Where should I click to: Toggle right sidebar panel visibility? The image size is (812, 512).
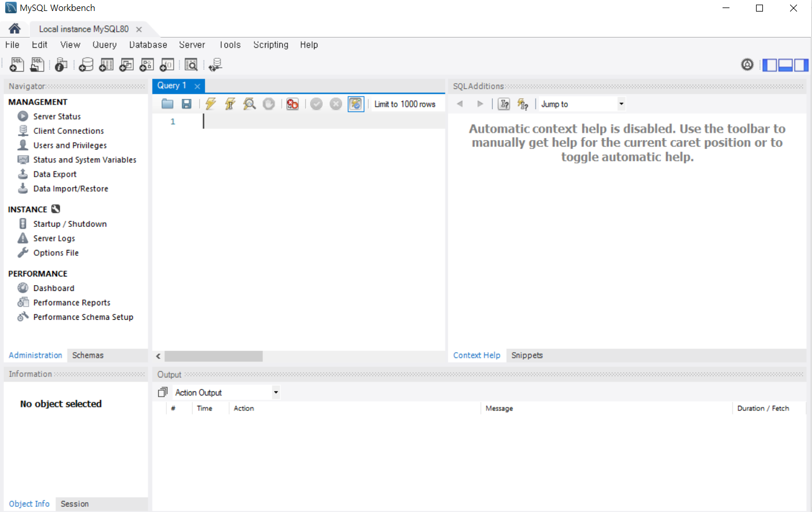pos(801,65)
